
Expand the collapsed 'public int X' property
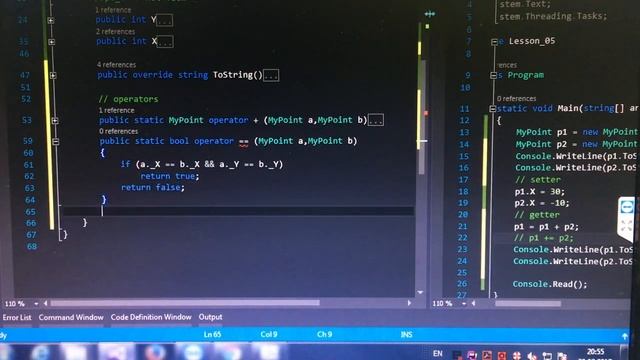[51, 42]
